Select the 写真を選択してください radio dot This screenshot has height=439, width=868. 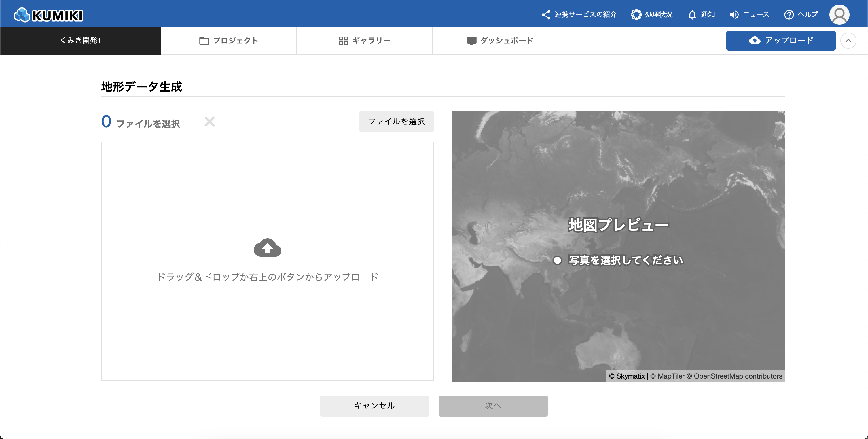click(557, 260)
